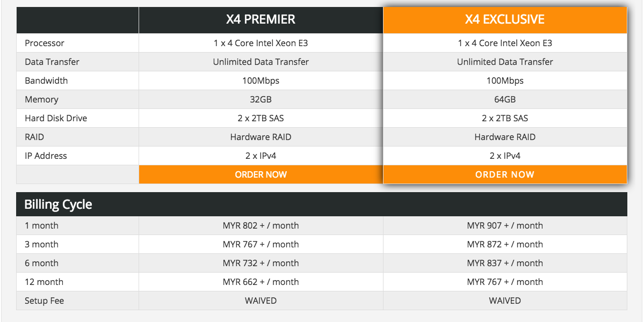
Task: Click X4 Exclusive 3 month price MYR 872
Action: 505,245
